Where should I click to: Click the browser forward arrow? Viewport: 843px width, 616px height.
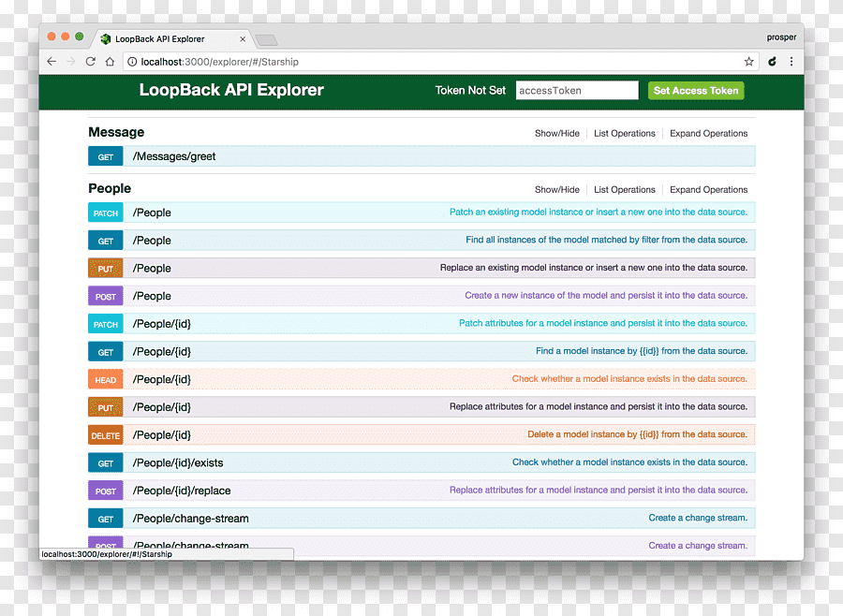[x=71, y=61]
